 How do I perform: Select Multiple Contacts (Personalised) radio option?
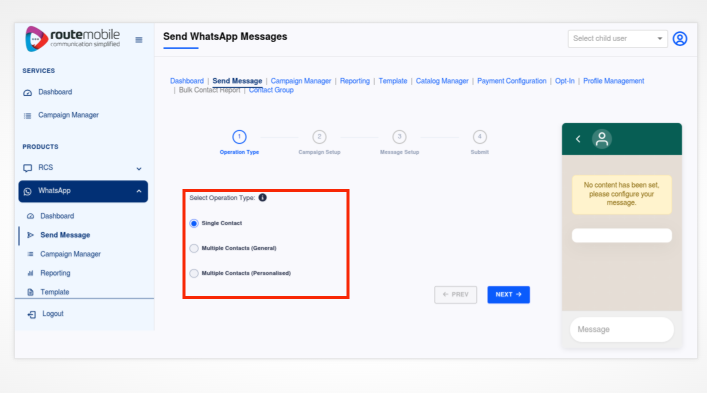pos(194,273)
